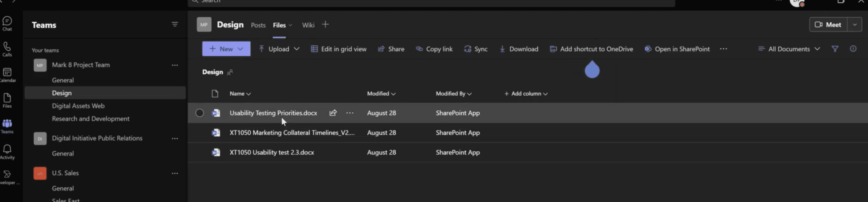Open All Documents view switcher
The width and height of the screenshot is (868, 202).
click(x=789, y=49)
